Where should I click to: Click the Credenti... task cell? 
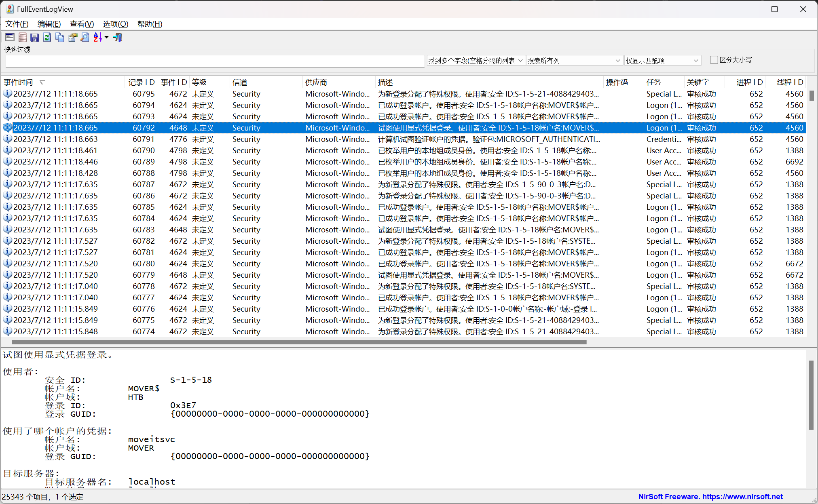point(664,139)
